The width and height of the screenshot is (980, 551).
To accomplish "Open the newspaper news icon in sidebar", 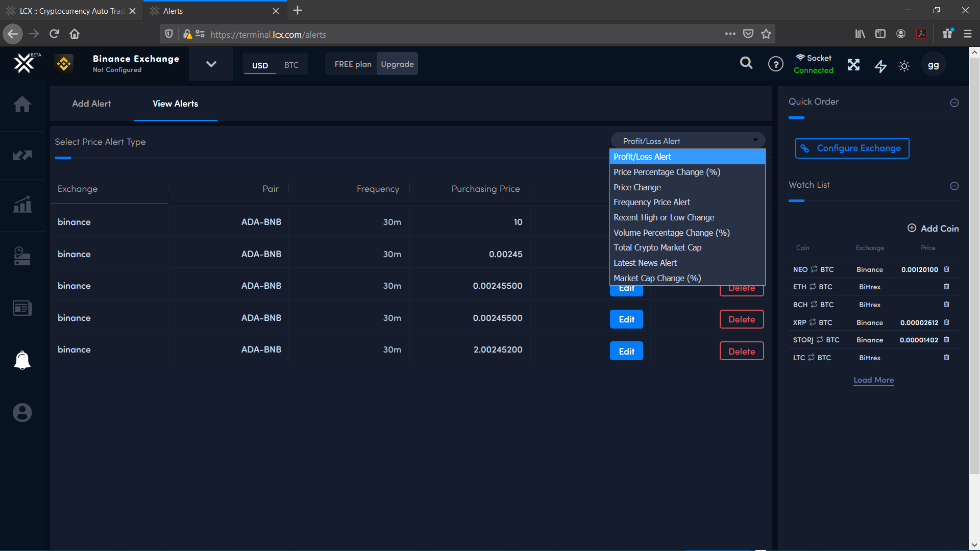I will point(22,308).
